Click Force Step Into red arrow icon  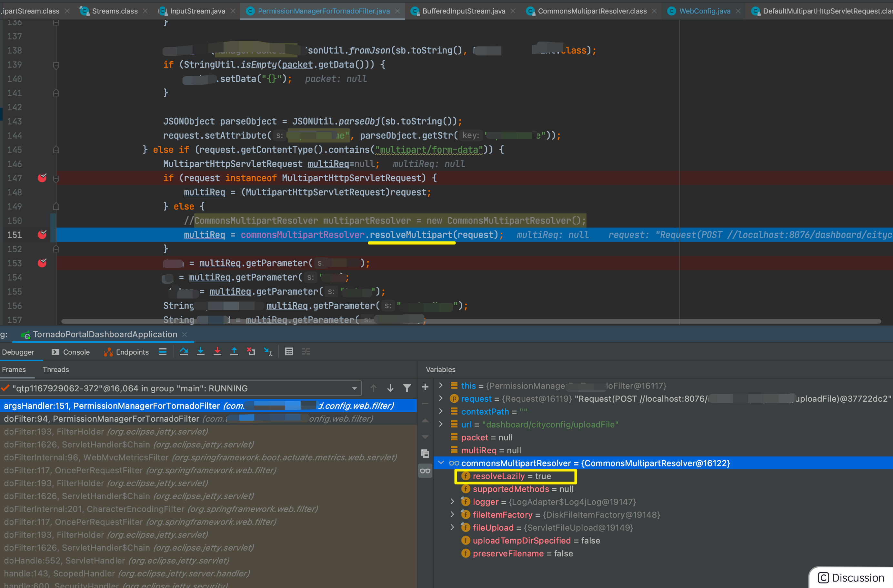(x=217, y=352)
